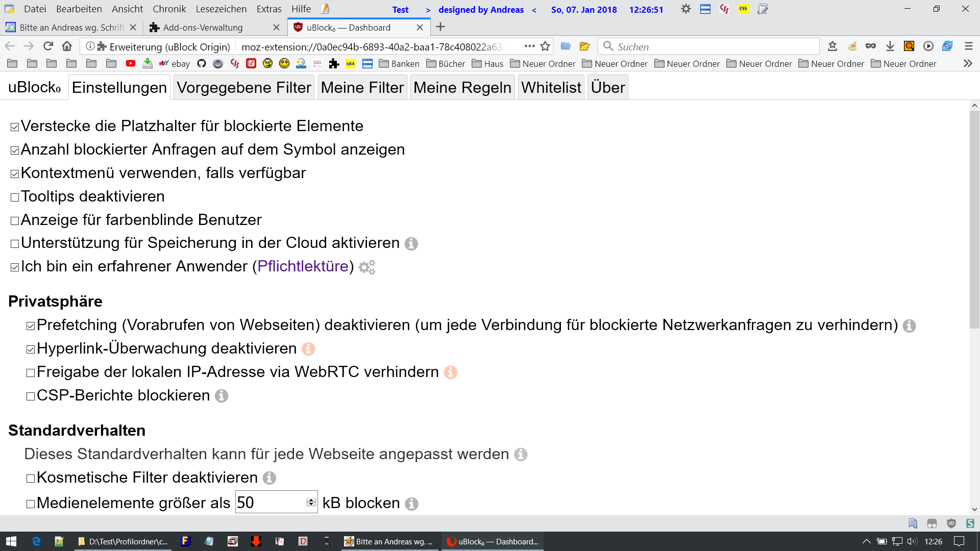Click info icon next to cloud storage option
The height and width of the screenshot is (551, 980).
point(411,244)
